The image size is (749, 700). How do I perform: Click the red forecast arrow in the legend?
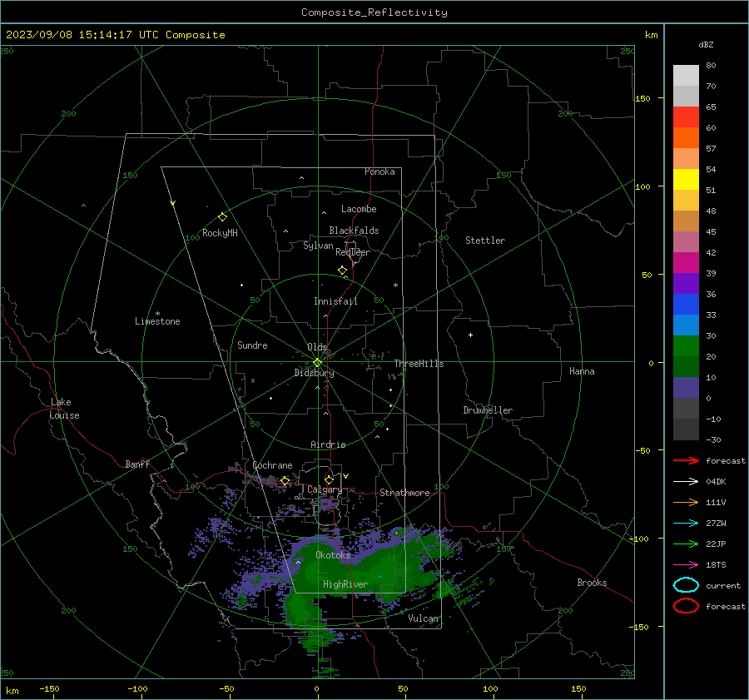point(686,460)
